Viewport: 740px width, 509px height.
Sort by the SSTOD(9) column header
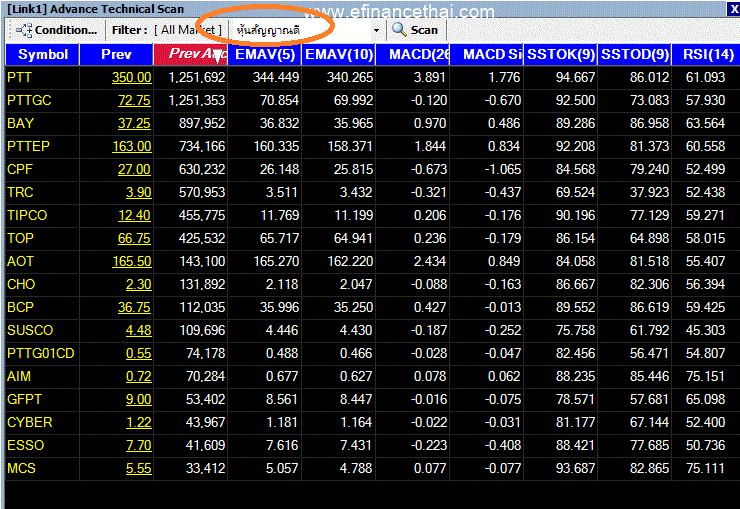click(635, 54)
